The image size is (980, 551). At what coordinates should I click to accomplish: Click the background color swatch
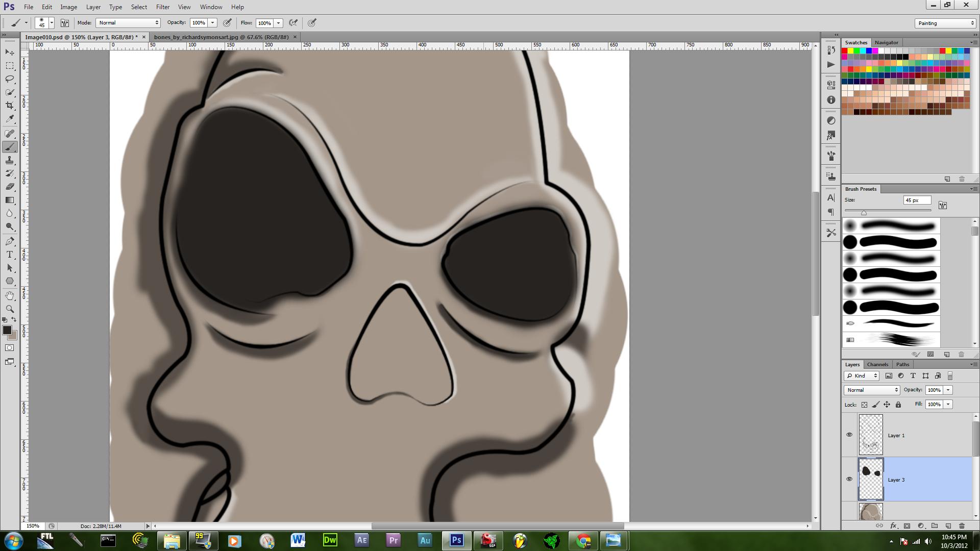pyautogui.click(x=14, y=337)
